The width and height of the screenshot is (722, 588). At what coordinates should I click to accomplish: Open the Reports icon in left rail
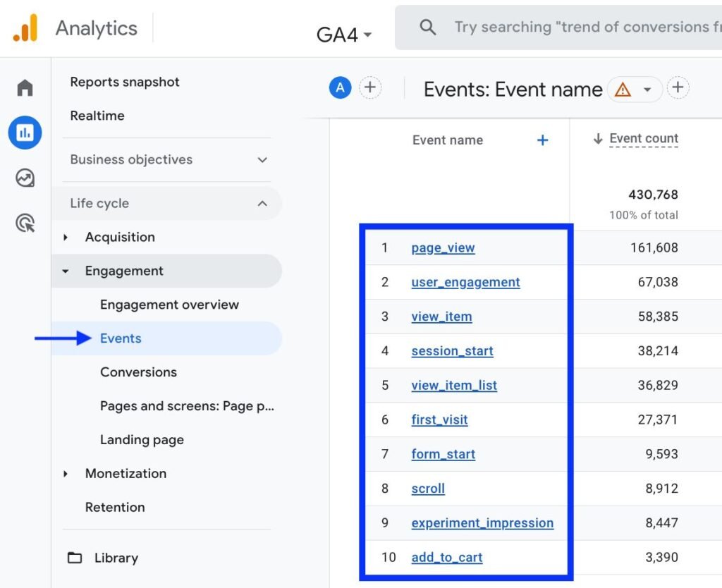[x=25, y=133]
